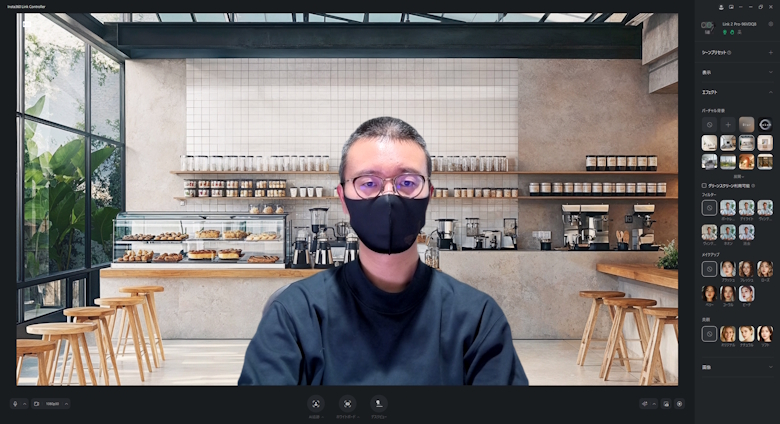Click the add scene preset plus icon
The width and height of the screenshot is (780, 424).
[x=770, y=52]
